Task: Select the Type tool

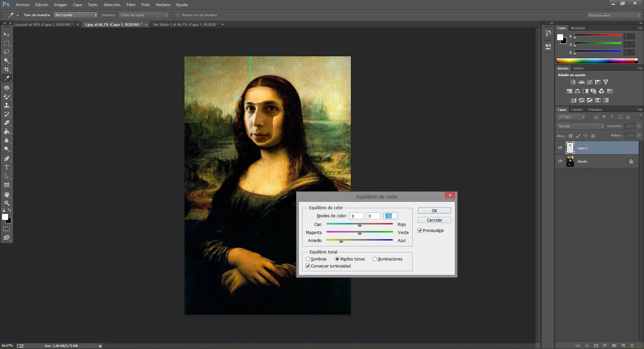Action: (7, 167)
